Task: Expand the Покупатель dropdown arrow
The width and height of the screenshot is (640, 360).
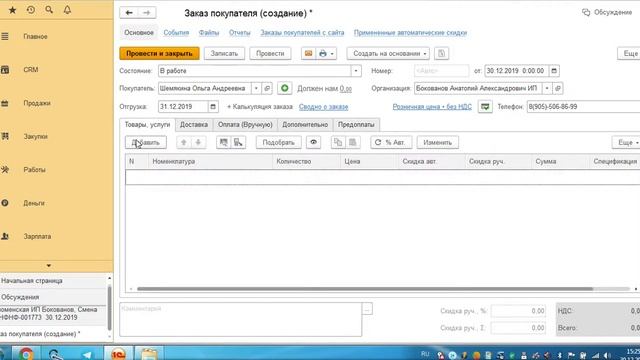Action: point(256,88)
